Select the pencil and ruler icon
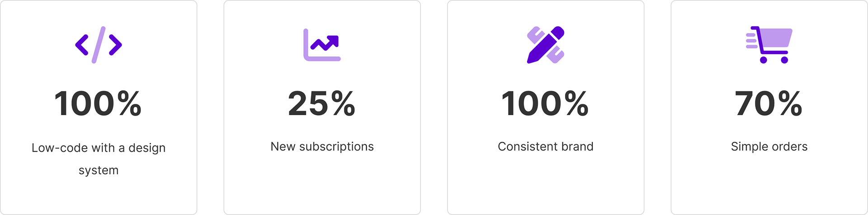 [x=546, y=45]
